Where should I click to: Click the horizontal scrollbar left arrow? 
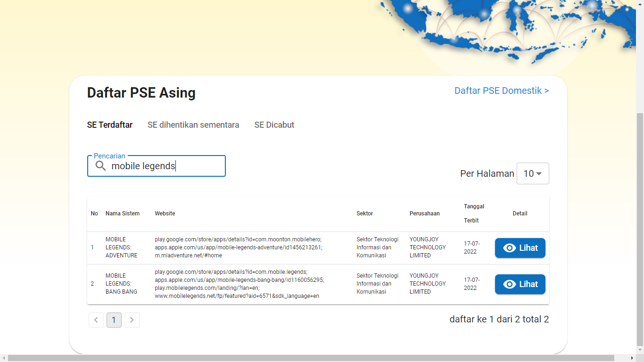(x=4, y=358)
